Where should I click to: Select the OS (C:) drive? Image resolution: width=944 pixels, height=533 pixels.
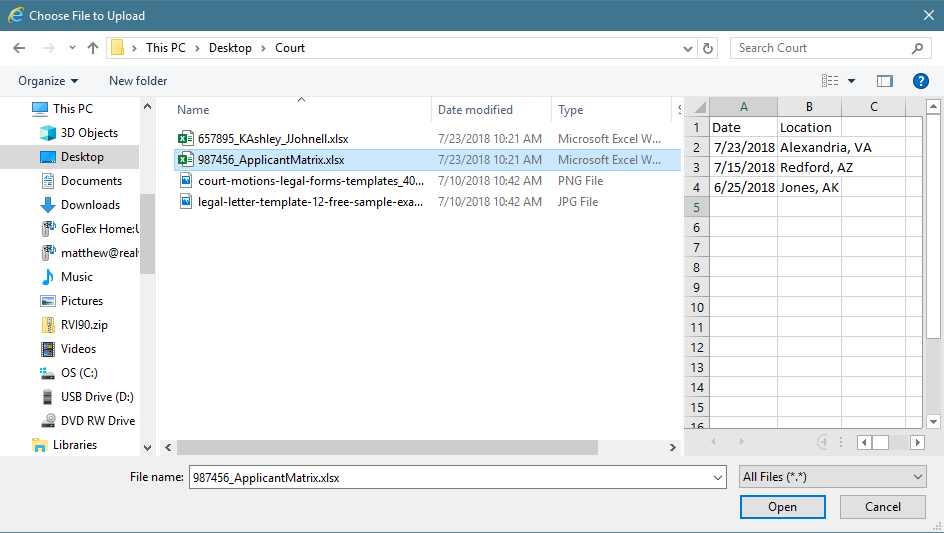(x=79, y=373)
